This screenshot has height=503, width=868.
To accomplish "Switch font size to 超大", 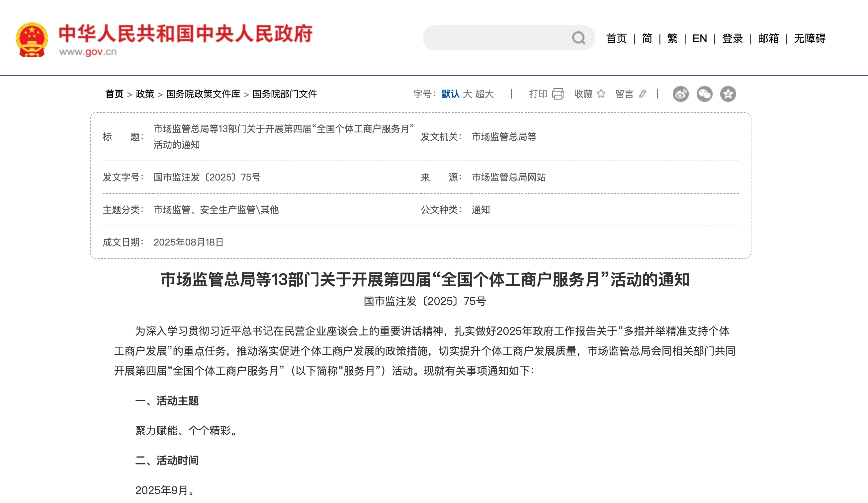I will pos(484,94).
